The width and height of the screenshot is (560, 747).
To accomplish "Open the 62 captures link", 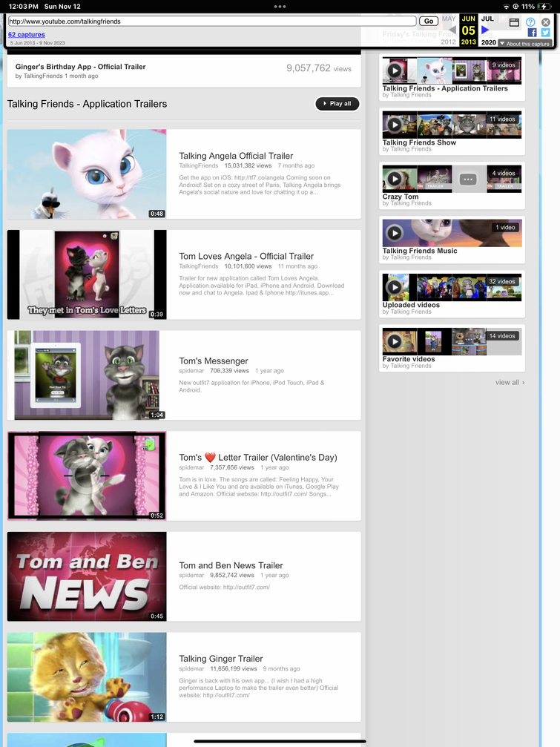I will click(x=27, y=34).
